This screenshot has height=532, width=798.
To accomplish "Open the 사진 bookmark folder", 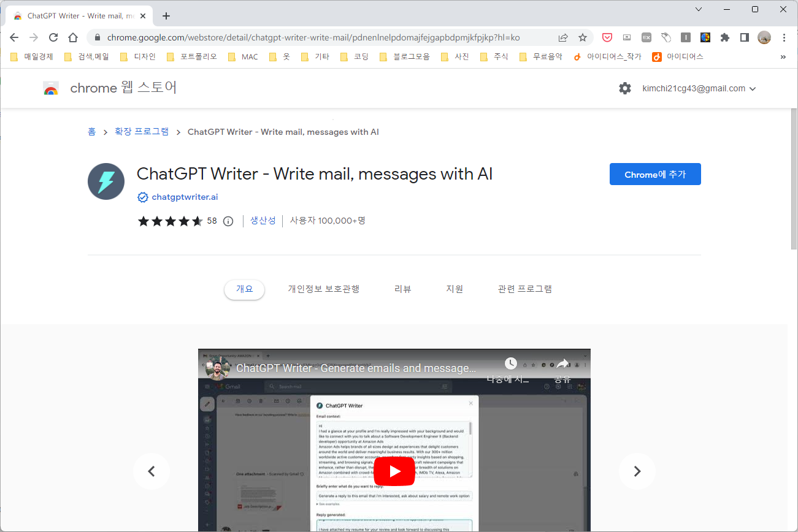I will pos(455,56).
